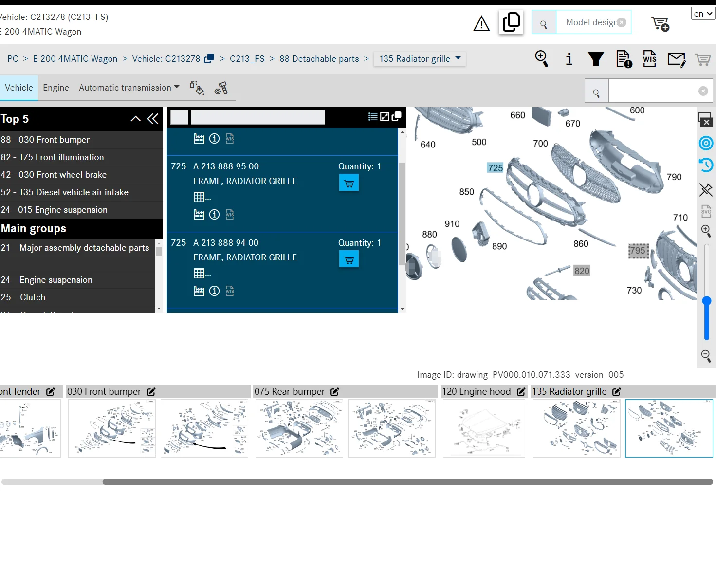Open 42 - 030 Front wheel brake
716x588 pixels.
[81, 175]
